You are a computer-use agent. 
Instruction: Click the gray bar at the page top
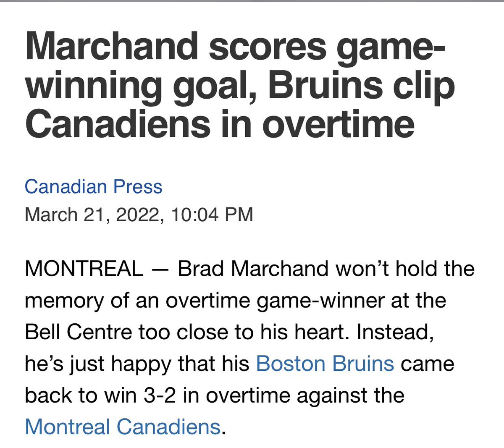click(252, 1)
